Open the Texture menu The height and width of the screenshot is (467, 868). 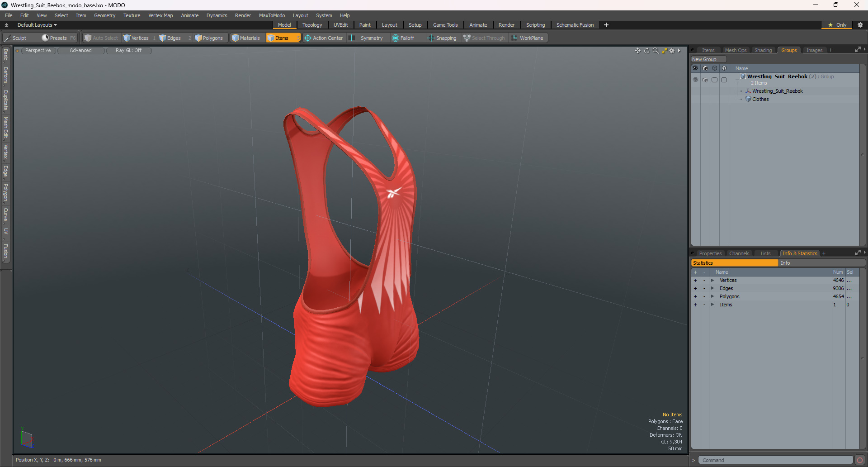pos(132,15)
